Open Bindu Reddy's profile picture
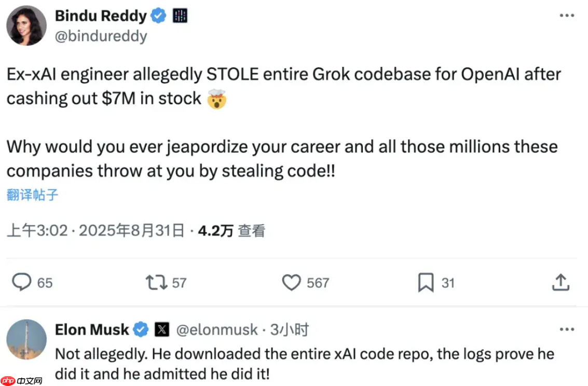588x386 pixels. 26,26
